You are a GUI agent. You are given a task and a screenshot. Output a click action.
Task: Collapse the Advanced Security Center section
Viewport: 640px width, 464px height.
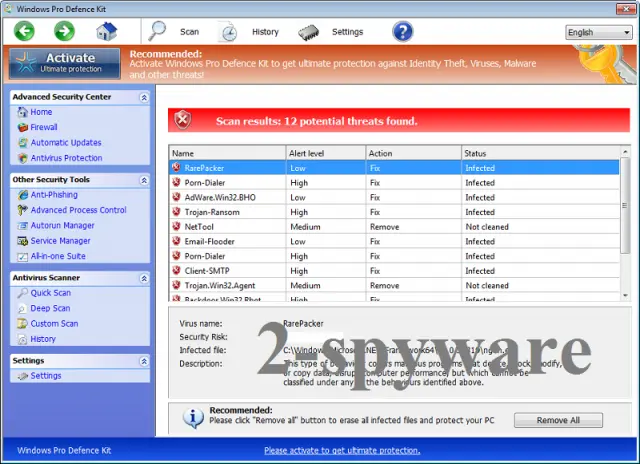click(144, 97)
